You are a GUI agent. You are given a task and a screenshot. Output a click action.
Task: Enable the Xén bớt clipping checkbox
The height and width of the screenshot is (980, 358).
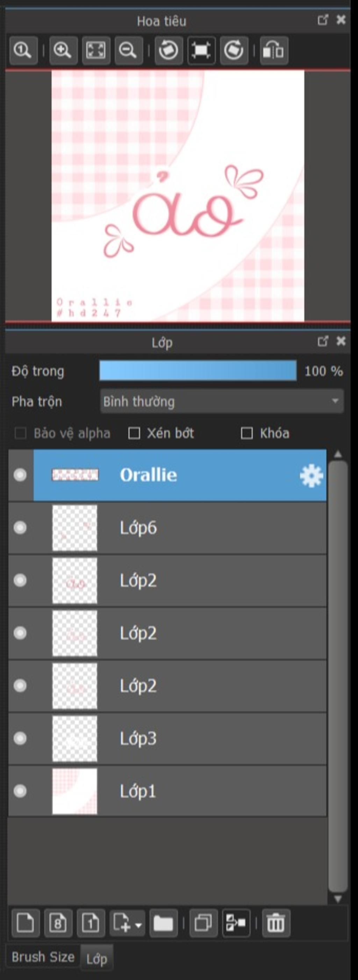[x=134, y=433]
